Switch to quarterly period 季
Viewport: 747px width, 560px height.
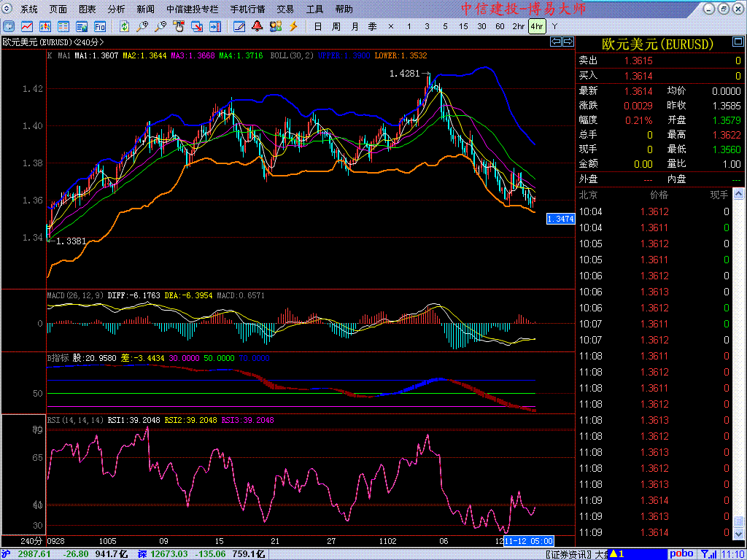(373, 26)
